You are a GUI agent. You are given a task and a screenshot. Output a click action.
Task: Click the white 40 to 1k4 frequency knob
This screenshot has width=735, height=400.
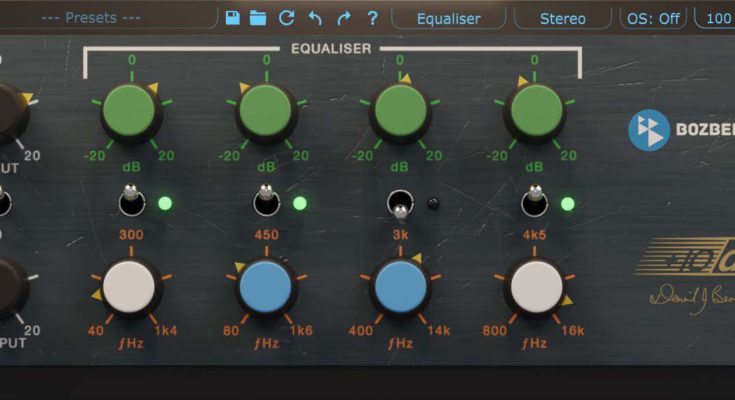coord(129,287)
